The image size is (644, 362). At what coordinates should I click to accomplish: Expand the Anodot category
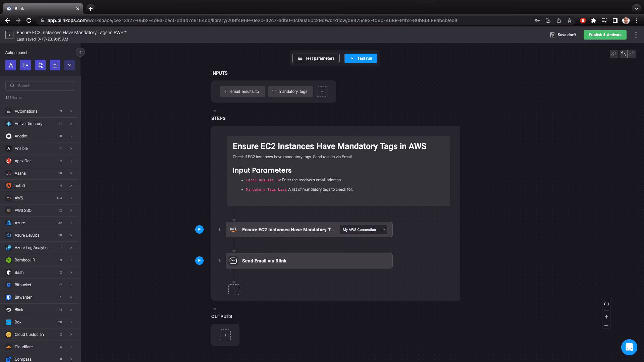coord(39,136)
